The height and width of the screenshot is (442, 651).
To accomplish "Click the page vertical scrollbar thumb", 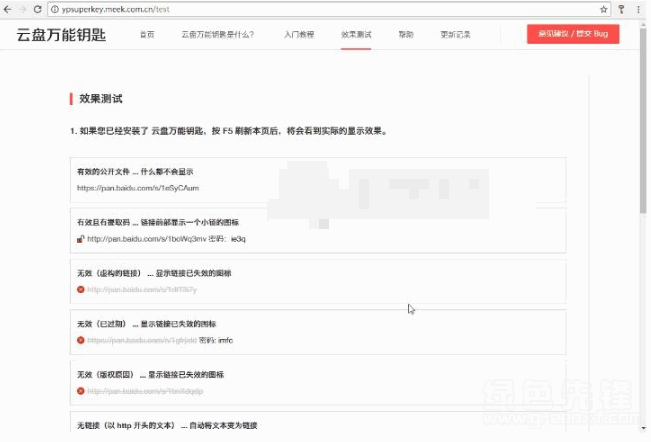I will [643, 120].
